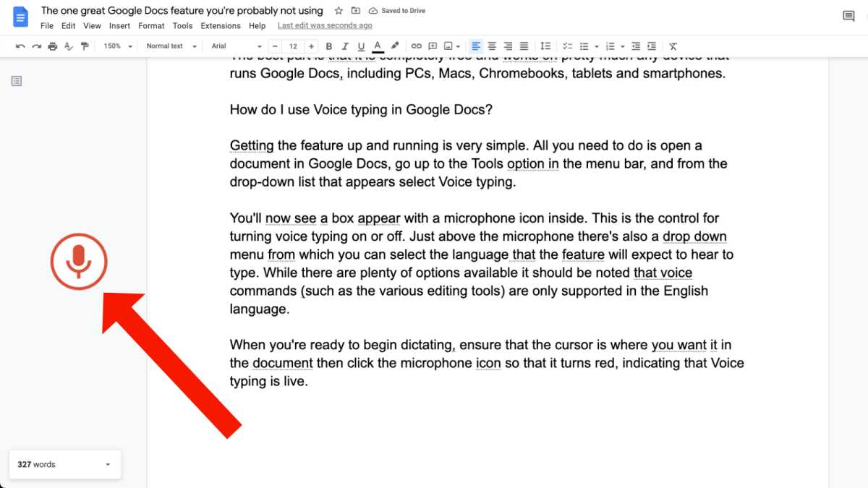Viewport: 868px width, 488px height.
Task: Expand the bulleted list options arrow
Action: pyautogui.click(x=595, y=46)
